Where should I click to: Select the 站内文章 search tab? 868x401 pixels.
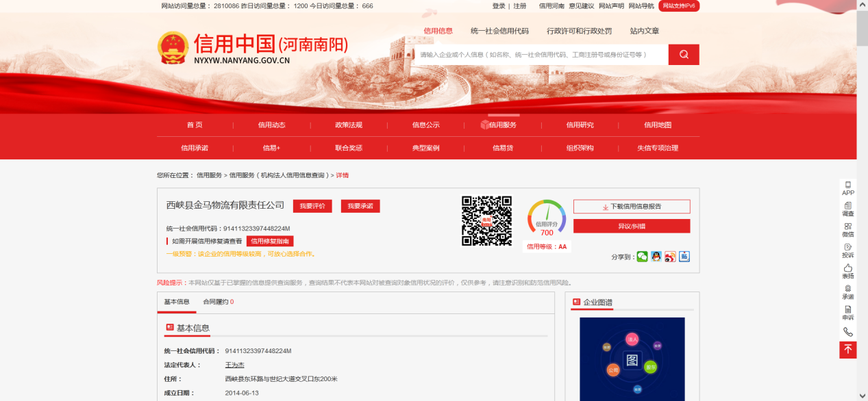(x=645, y=31)
